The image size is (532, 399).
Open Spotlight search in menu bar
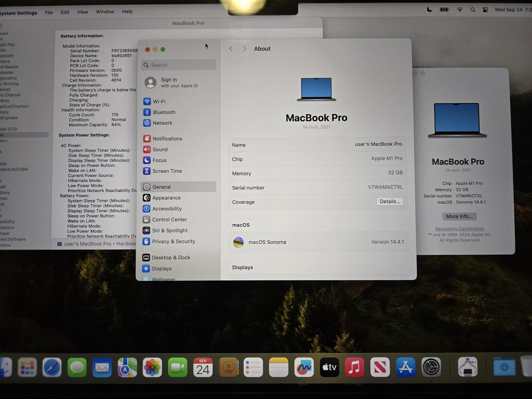click(x=473, y=10)
